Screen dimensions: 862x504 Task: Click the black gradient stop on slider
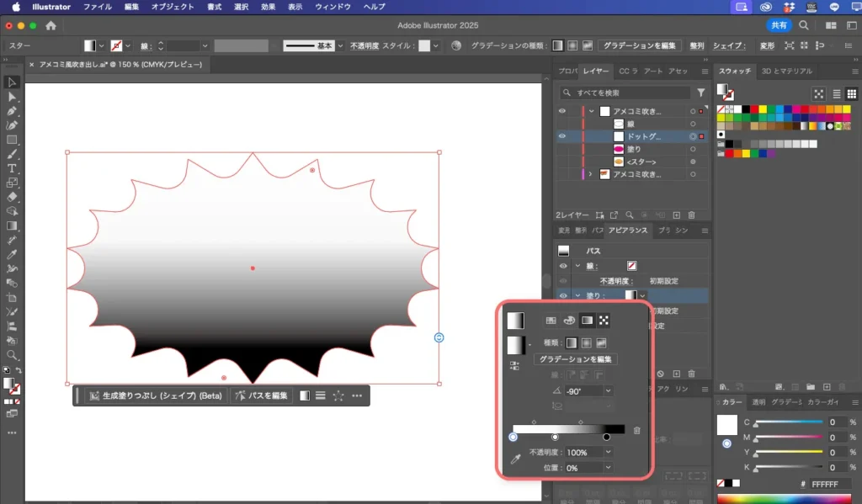[x=606, y=438]
